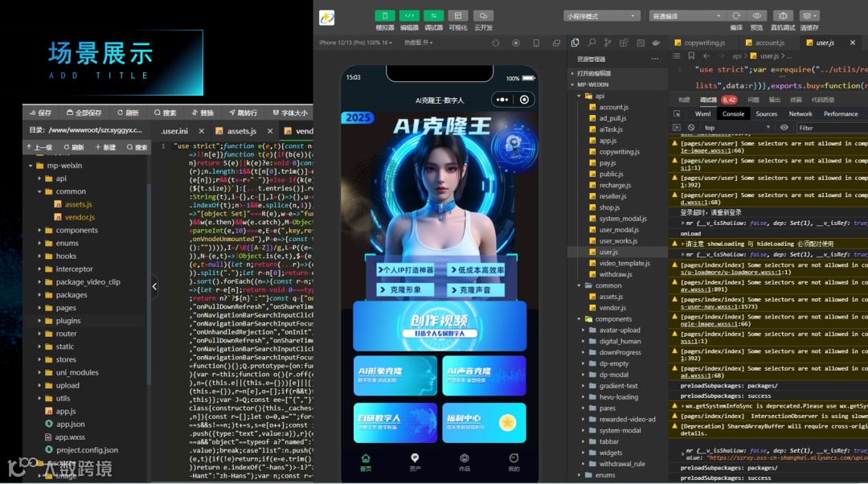Expand the digital_human folder
Image resolution: width=868 pixels, height=484 pixels.
click(x=620, y=341)
